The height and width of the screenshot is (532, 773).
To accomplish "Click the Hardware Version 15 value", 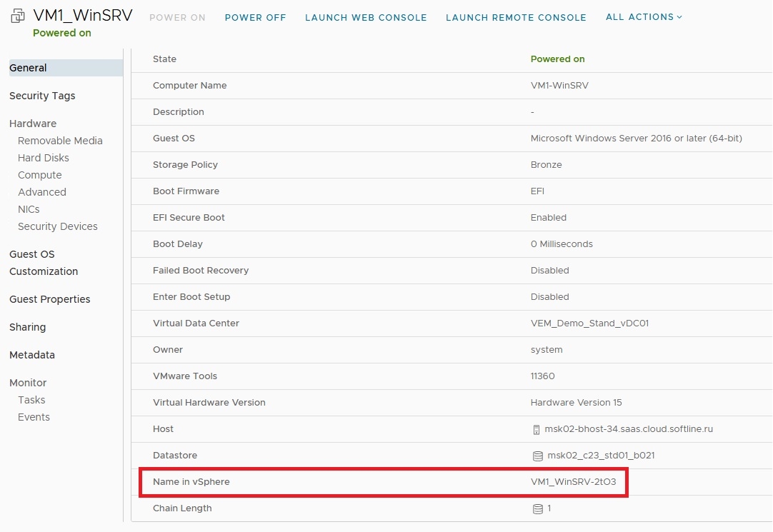I will pyautogui.click(x=577, y=403).
